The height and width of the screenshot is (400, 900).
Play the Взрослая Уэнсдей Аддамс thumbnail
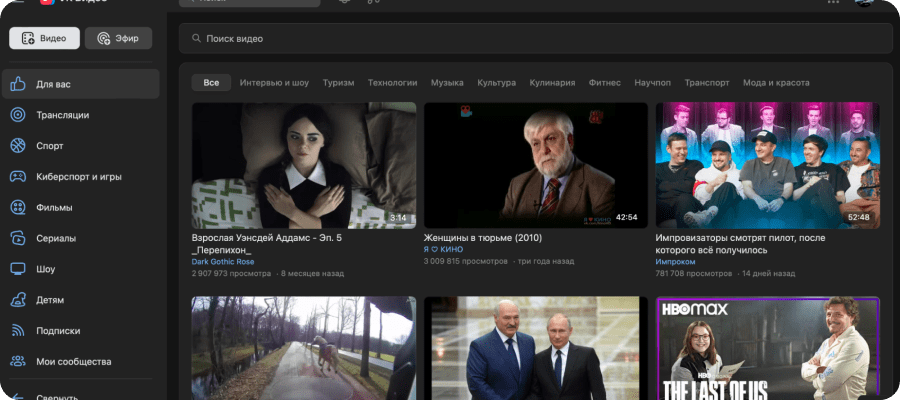coord(304,165)
